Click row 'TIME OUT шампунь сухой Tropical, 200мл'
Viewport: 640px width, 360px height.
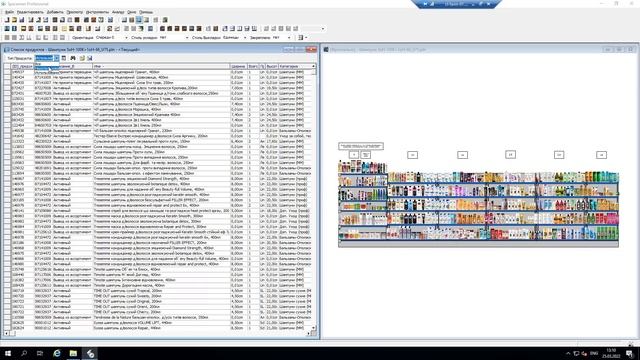pyautogui.click(x=161, y=291)
